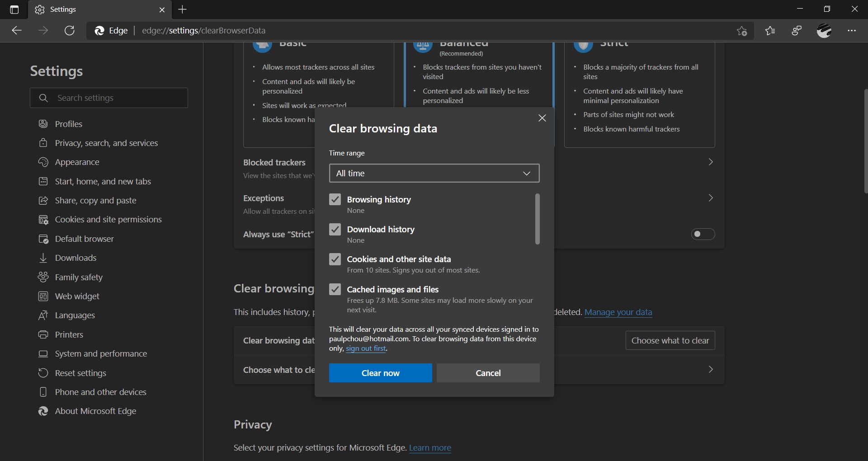Screen dimensions: 868x461
Task: Uncheck Cookies and other site data
Action: 335,259
